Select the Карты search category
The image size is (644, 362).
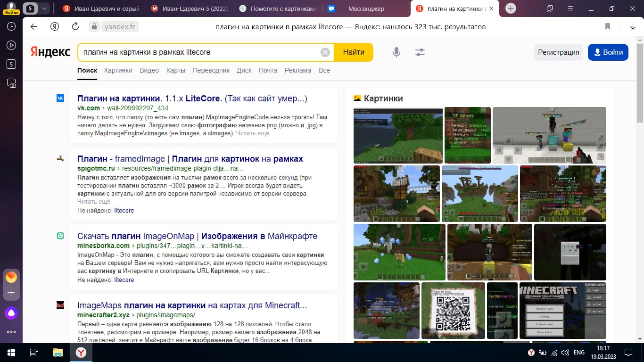coord(175,70)
